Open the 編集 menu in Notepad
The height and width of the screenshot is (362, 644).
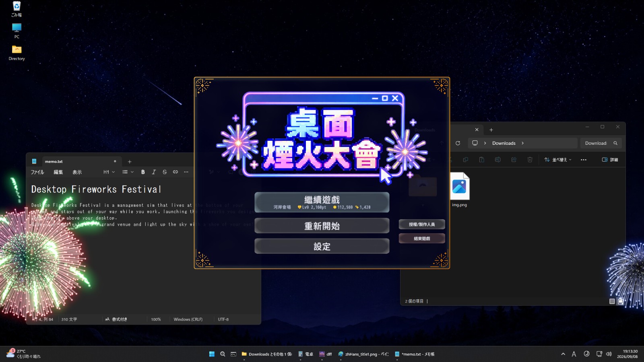(x=58, y=172)
